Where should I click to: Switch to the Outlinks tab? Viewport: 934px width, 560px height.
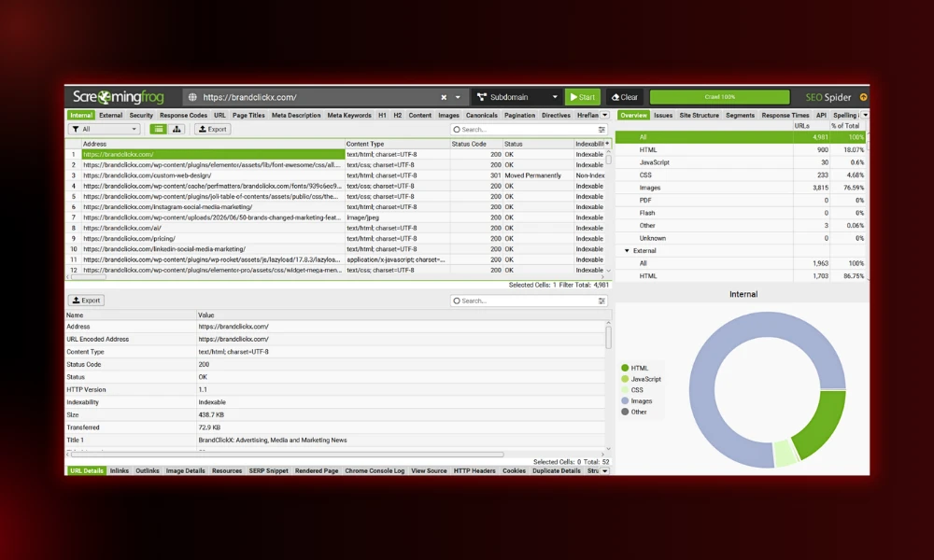click(x=148, y=470)
